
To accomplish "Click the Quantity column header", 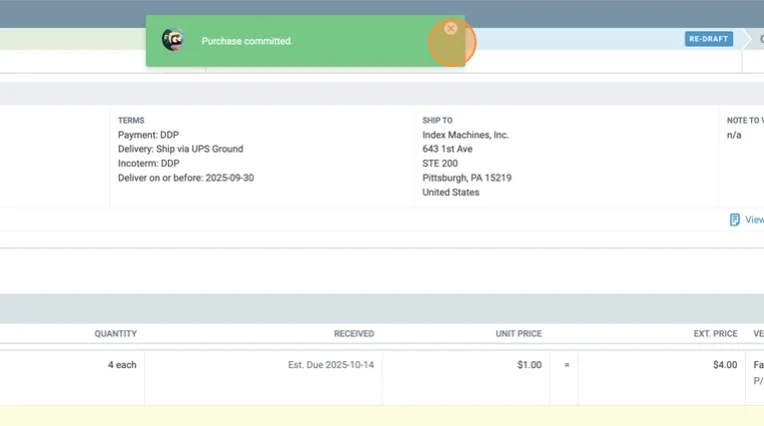I will tap(115, 334).
